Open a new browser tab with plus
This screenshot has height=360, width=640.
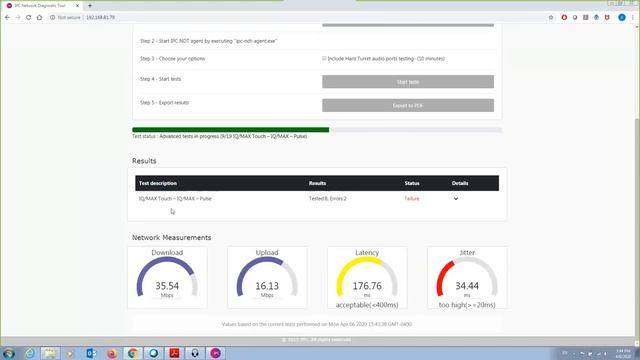click(90, 6)
